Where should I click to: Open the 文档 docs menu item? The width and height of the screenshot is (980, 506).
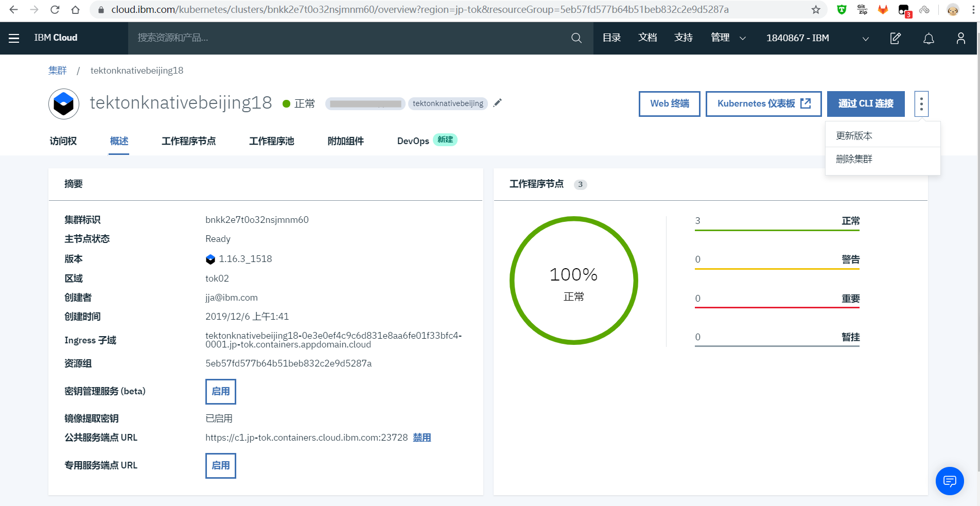pyautogui.click(x=647, y=38)
